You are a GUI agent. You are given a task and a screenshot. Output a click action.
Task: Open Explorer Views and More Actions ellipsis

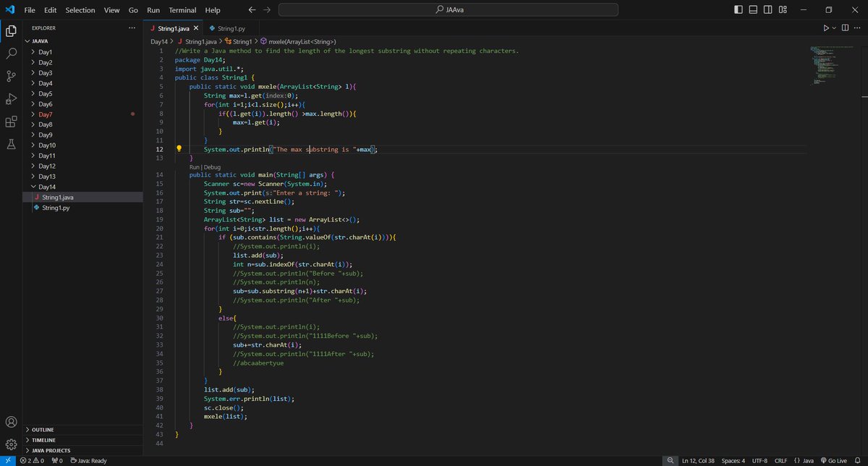pos(131,28)
